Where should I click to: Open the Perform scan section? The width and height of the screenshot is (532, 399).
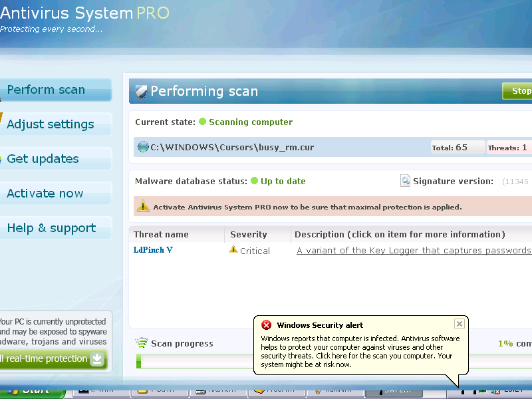[47, 90]
